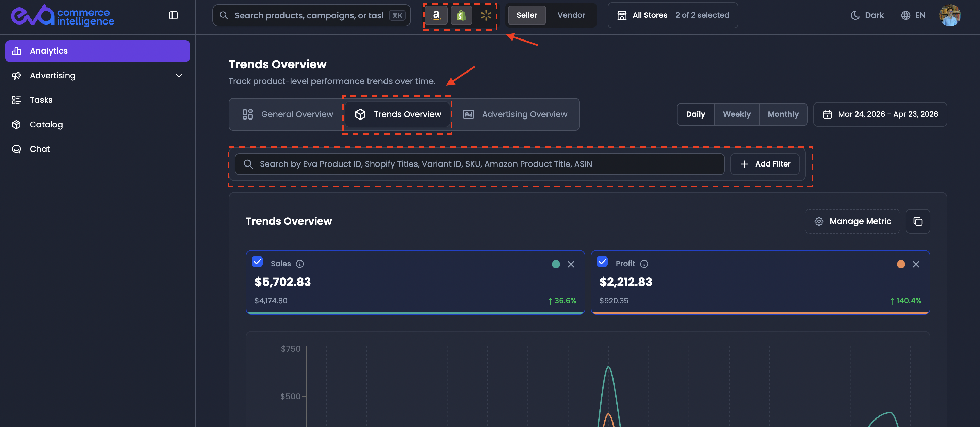The height and width of the screenshot is (427, 980).
Task: Select the Walmart marketplace icon
Action: [x=486, y=15]
